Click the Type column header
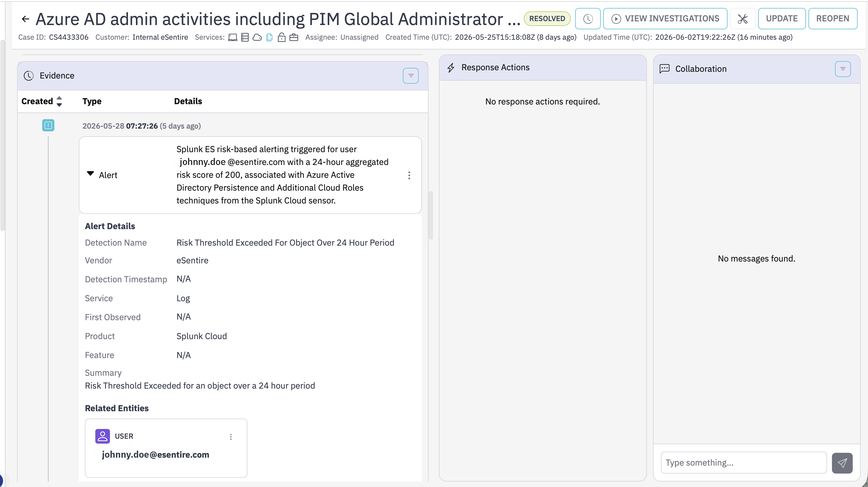Screen dimensions: 868x487 92,101
